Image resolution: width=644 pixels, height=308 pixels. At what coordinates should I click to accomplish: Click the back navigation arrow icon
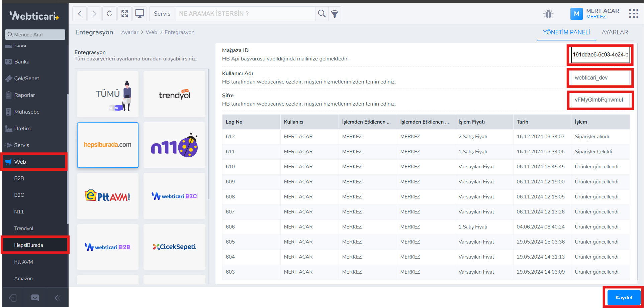[x=80, y=14]
